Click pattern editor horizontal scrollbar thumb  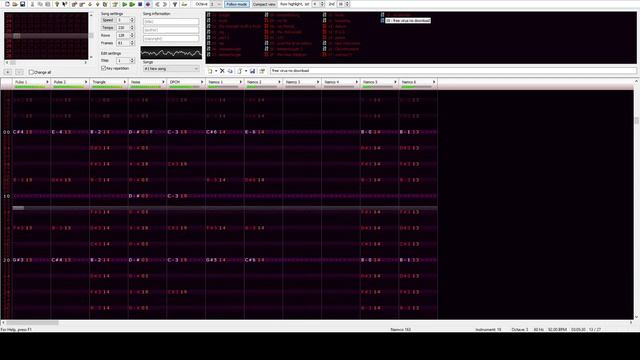[32, 323]
